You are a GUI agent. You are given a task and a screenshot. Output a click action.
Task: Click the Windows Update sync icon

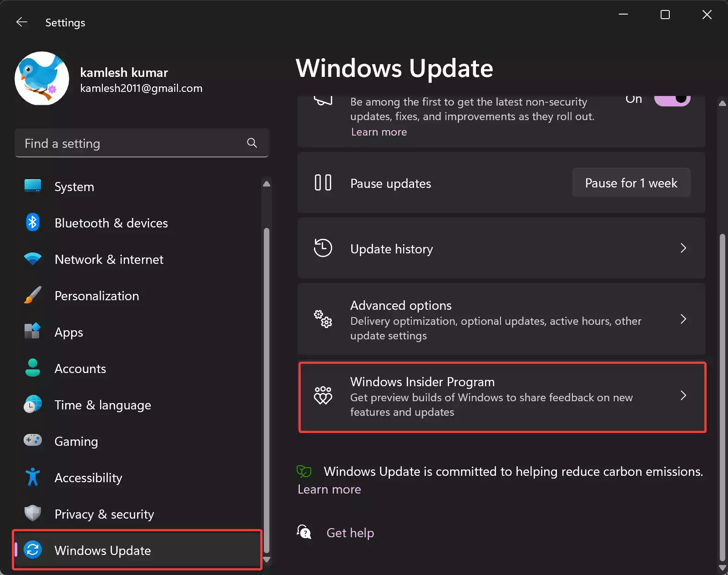(x=33, y=550)
